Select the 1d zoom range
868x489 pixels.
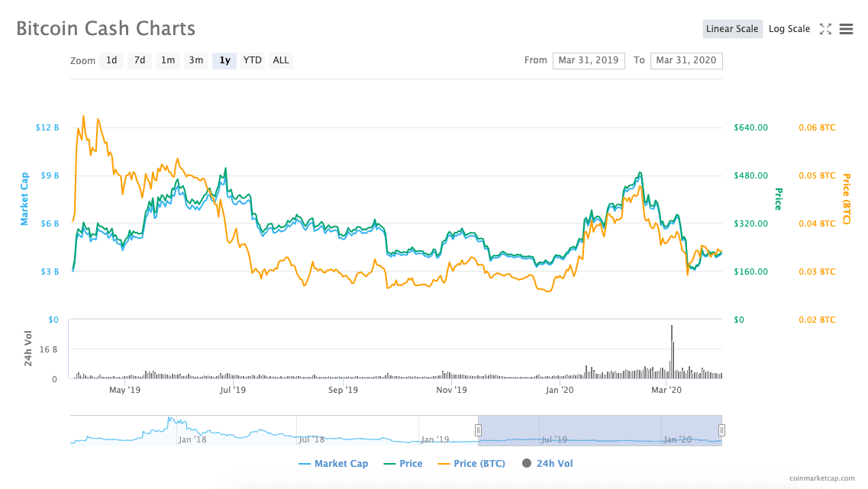tap(111, 60)
